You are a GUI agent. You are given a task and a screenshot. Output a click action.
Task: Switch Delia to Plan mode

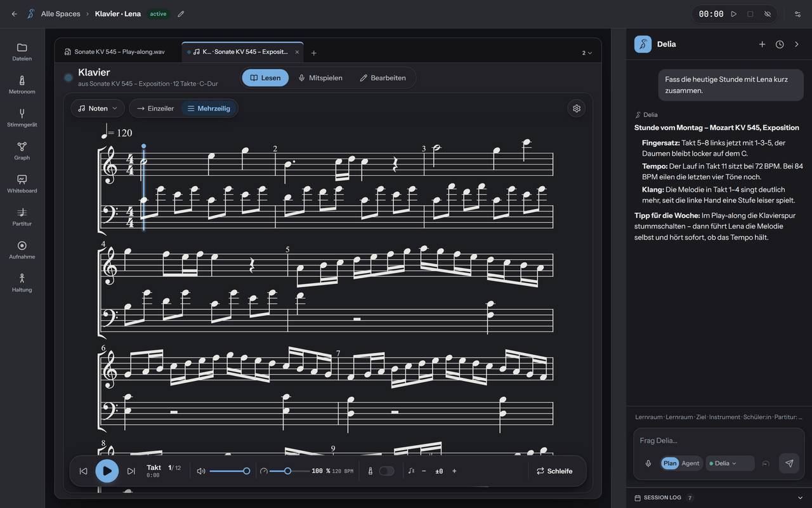670,464
